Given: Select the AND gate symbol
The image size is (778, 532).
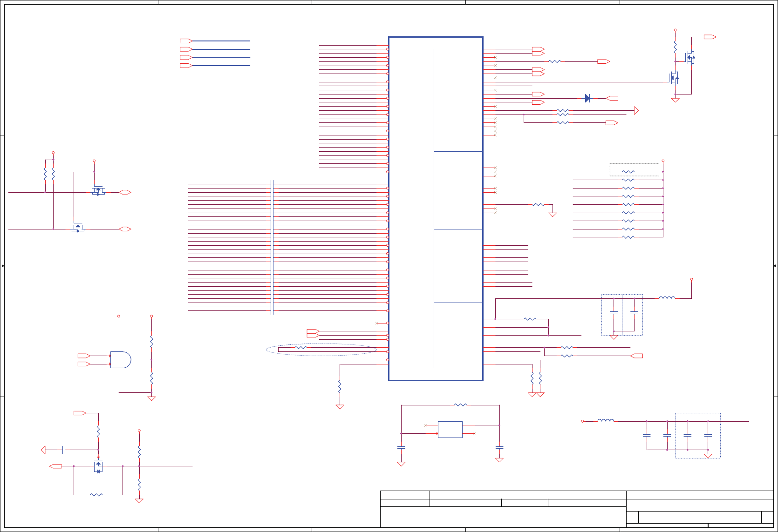Looking at the screenshot, I should coord(121,360).
